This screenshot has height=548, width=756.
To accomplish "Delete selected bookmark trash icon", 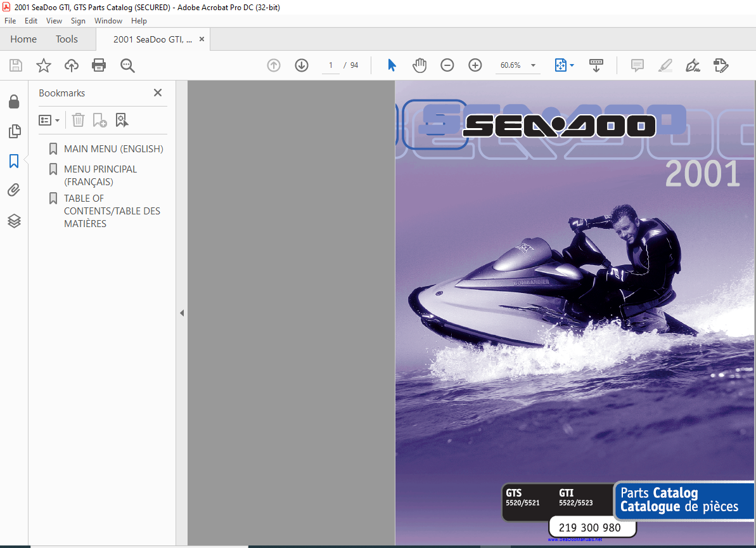I will click(78, 120).
